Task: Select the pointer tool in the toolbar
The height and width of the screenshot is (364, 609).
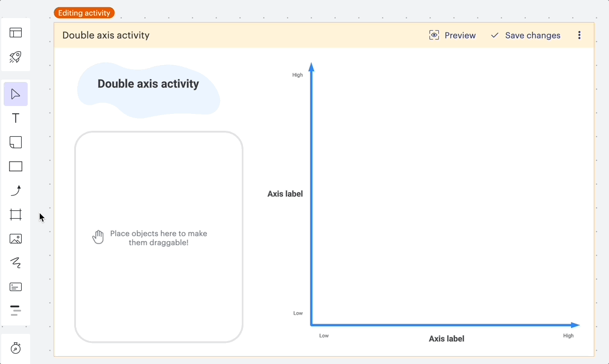Action: point(15,93)
